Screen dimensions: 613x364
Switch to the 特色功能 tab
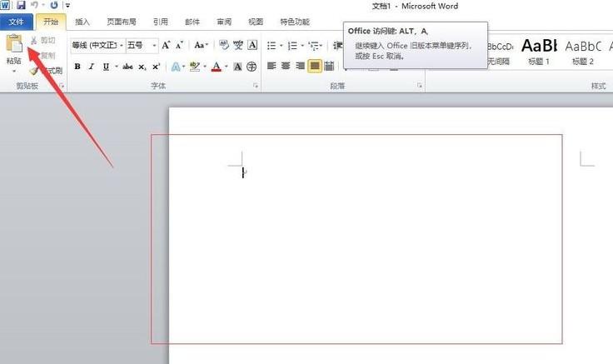point(295,22)
